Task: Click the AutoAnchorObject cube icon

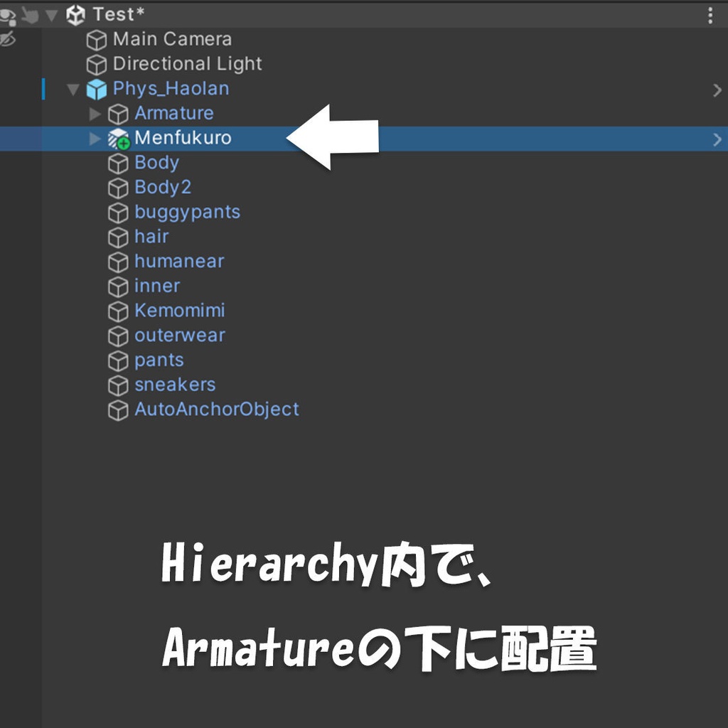Action: click(x=118, y=409)
